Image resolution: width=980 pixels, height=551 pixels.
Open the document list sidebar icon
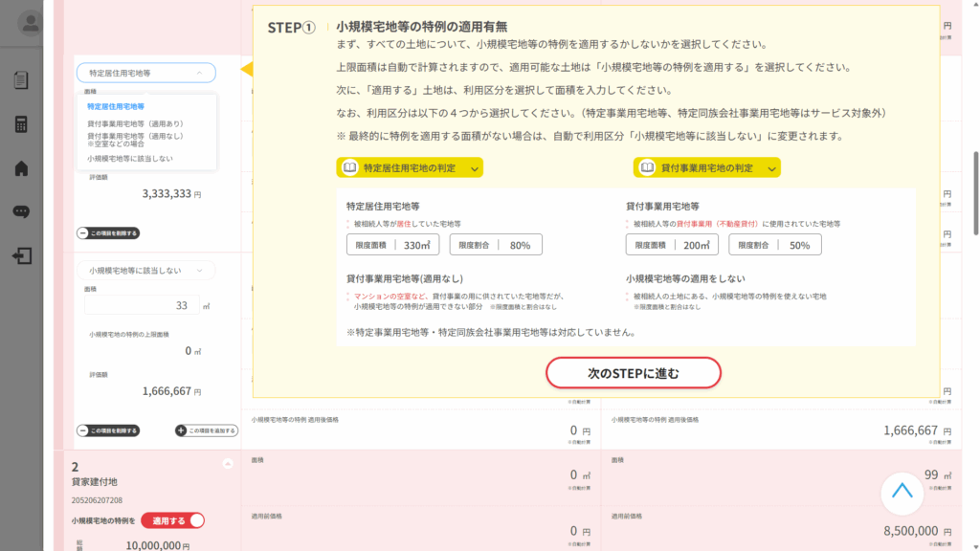(21, 80)
